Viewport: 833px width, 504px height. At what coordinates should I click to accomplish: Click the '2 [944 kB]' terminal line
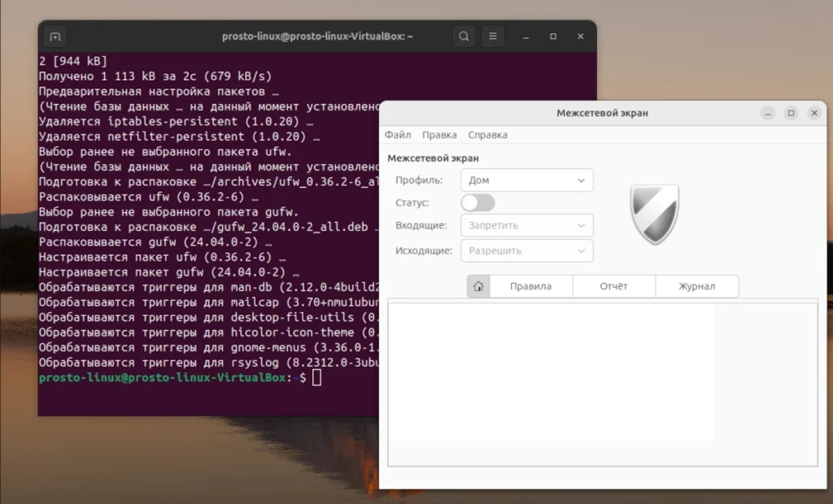pyautogui.click(x=72, y=61)
